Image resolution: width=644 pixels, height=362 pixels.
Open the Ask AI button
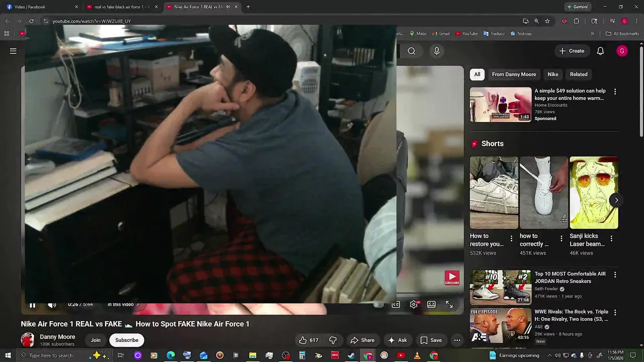pyautogui.click(x=397, y=340)
